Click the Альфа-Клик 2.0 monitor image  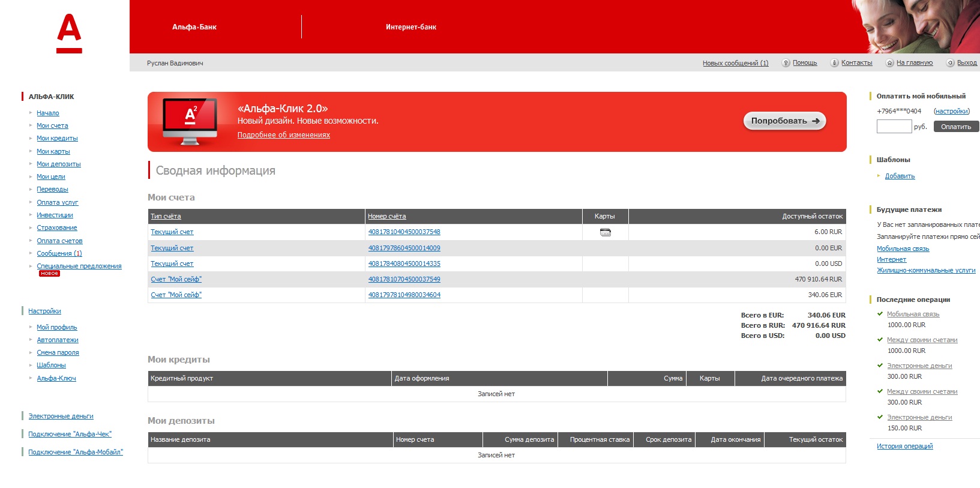190,122
